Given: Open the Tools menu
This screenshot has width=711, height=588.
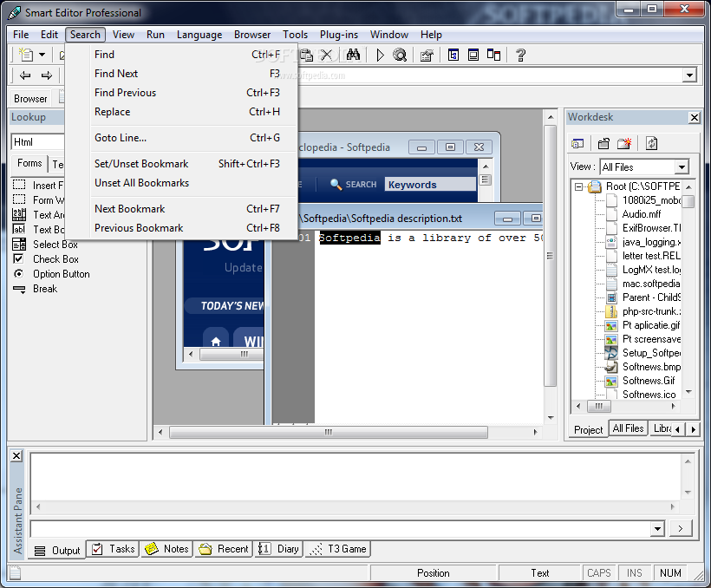Looking at the screenshot, I should pos(295,35).
